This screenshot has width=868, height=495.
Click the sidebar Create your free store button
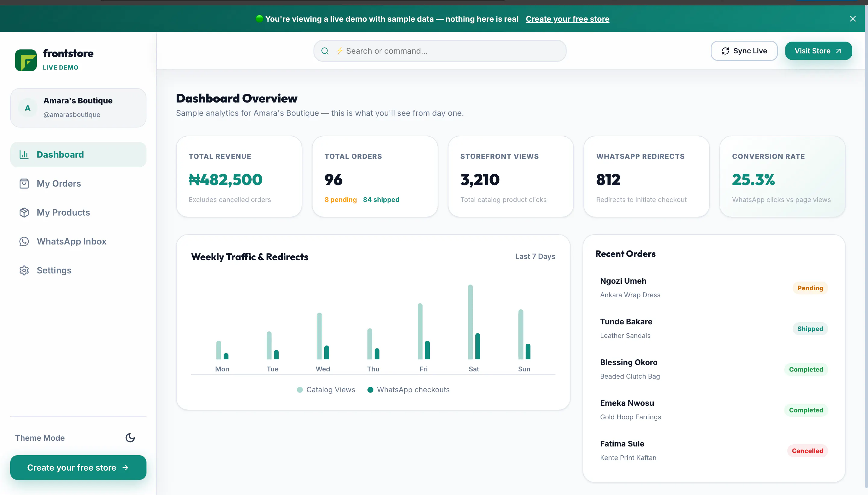click(78, 468)
